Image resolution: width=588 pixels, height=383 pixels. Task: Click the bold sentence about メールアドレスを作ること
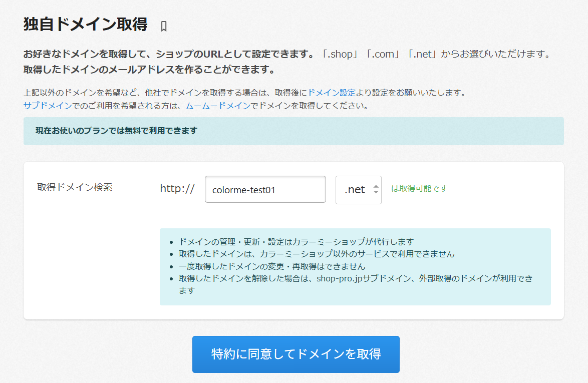tap(149, 69)
